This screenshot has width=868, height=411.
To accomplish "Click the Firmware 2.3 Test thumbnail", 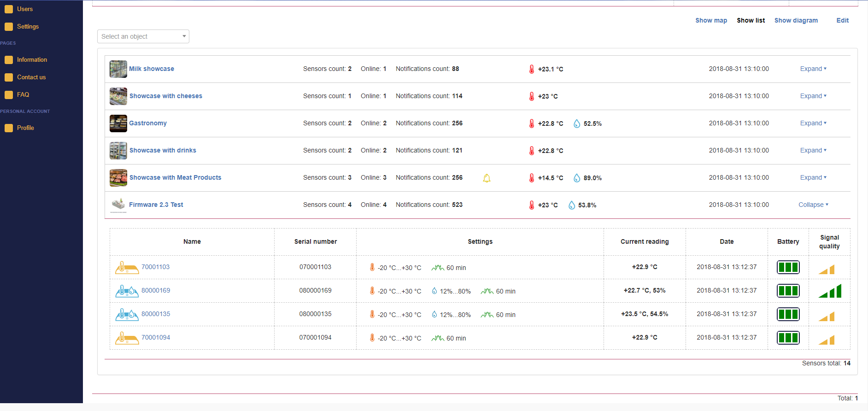I will 118,205.
